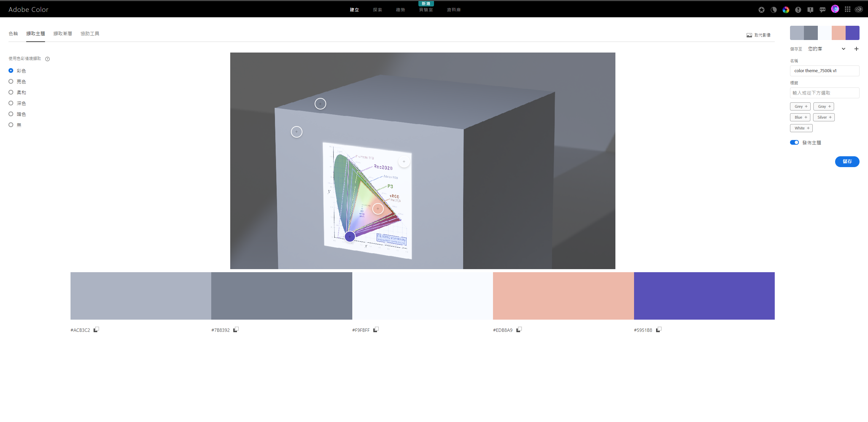Select the 無 color mood radio
Screen dimensions: 868x422
tap(11, 125)
